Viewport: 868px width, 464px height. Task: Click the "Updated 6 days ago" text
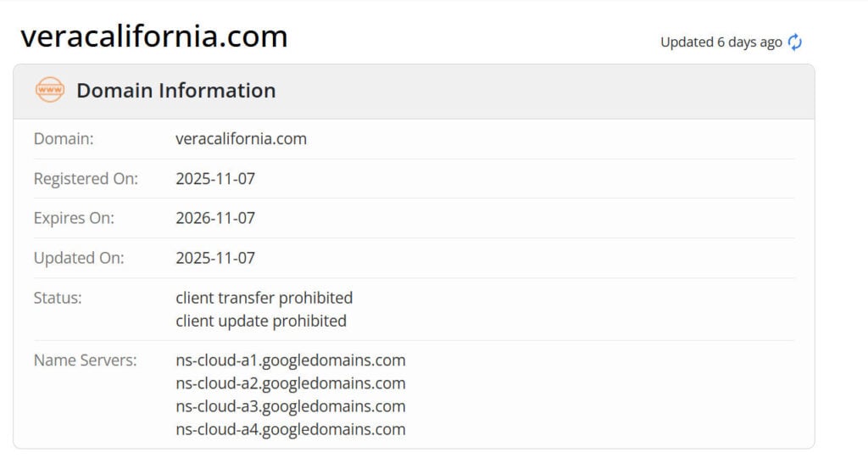coord(721,42)
